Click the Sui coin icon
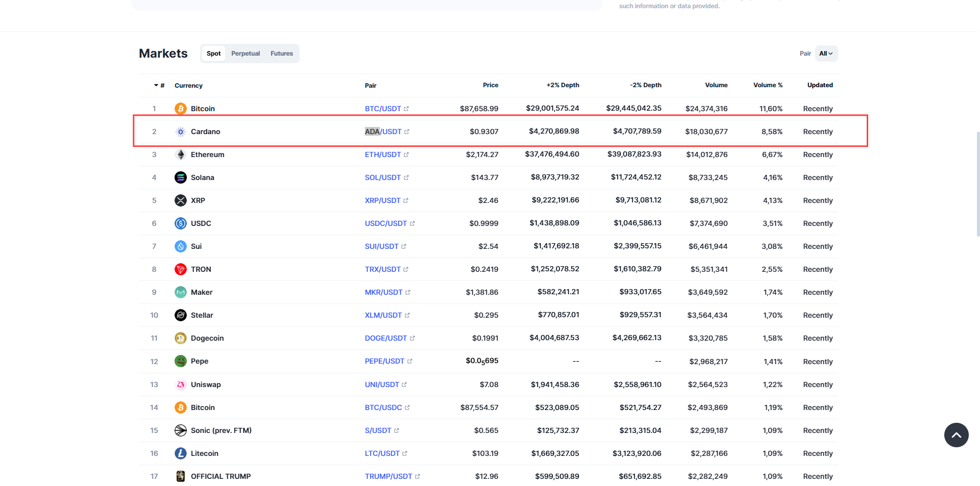Image resolution: width=980 pixels, height=486 pixels. coord(181,246)
